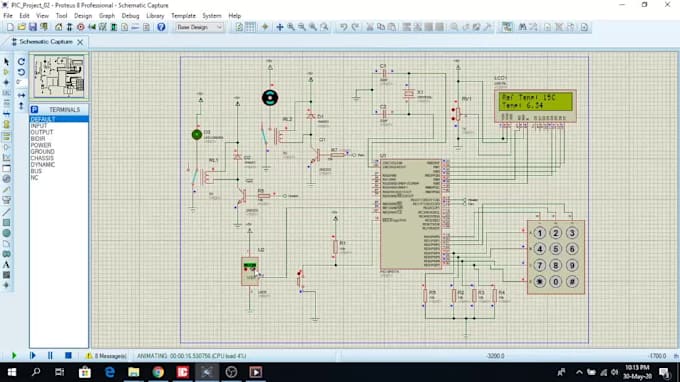The width and height of the screenshot is (680, 382).
Task: Select the Junction Dot Mode tool
Action: [x=6, y=82]
